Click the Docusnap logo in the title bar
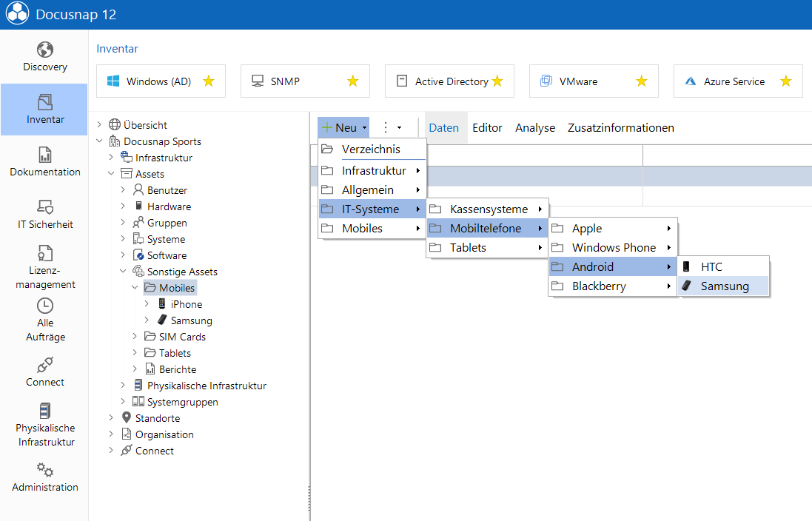This screenshot has height=521, width=812. [x=18, y=13]
